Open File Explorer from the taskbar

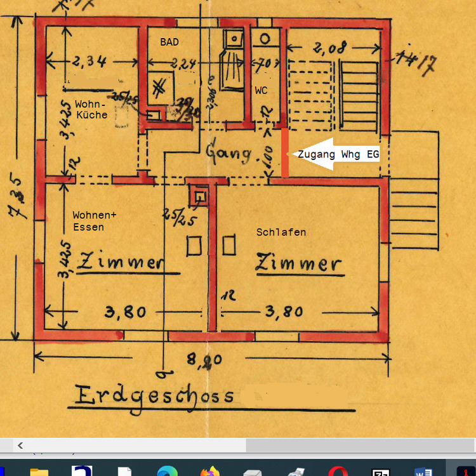pos(39,471)
